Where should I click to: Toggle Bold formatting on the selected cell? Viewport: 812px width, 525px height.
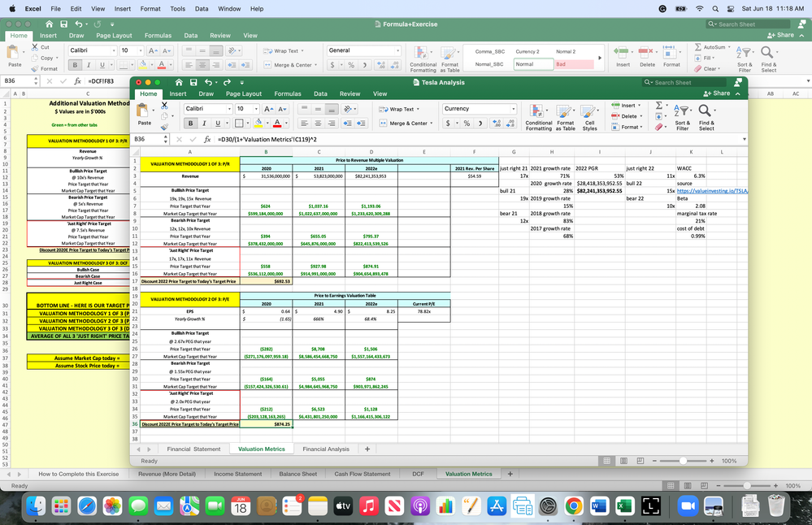coord(189,123)
